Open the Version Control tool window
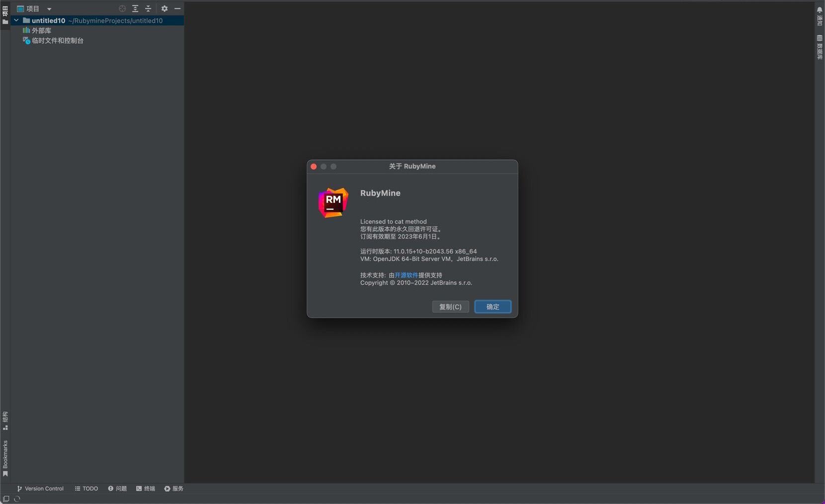Viewport: 825px width, 504px height. point(40,489)
